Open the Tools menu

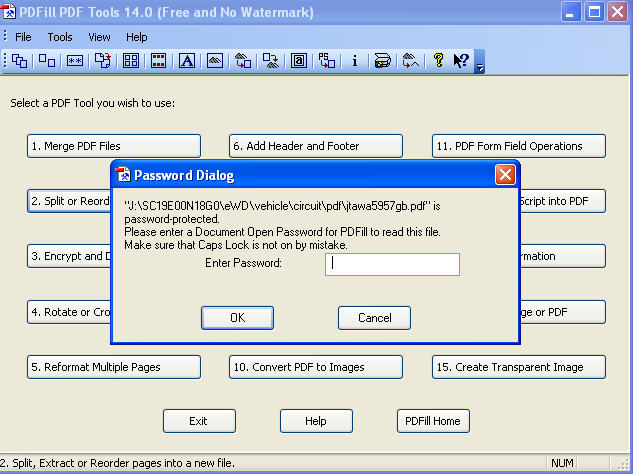60,37
